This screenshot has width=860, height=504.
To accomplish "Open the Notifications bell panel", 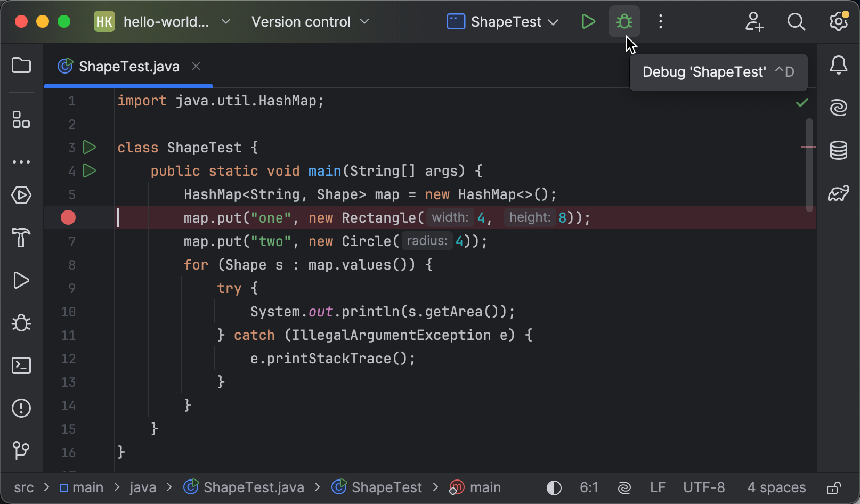I will pyautogui.click(x=838, y=65).
